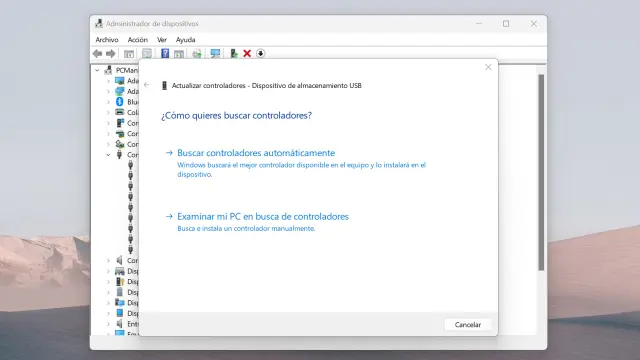This screenshot has height=360, width=640.
Task: Choose 'Examinar mi PC en busca de controladores'
Action: click(x=263, y=216)
